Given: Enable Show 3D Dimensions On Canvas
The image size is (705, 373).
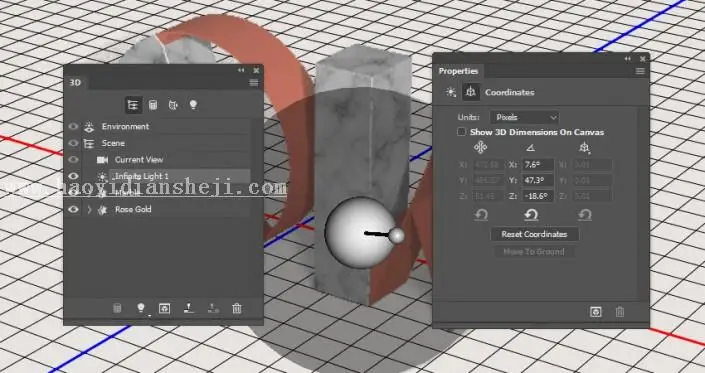Looking at the screenshot, I should click(461, 132).
